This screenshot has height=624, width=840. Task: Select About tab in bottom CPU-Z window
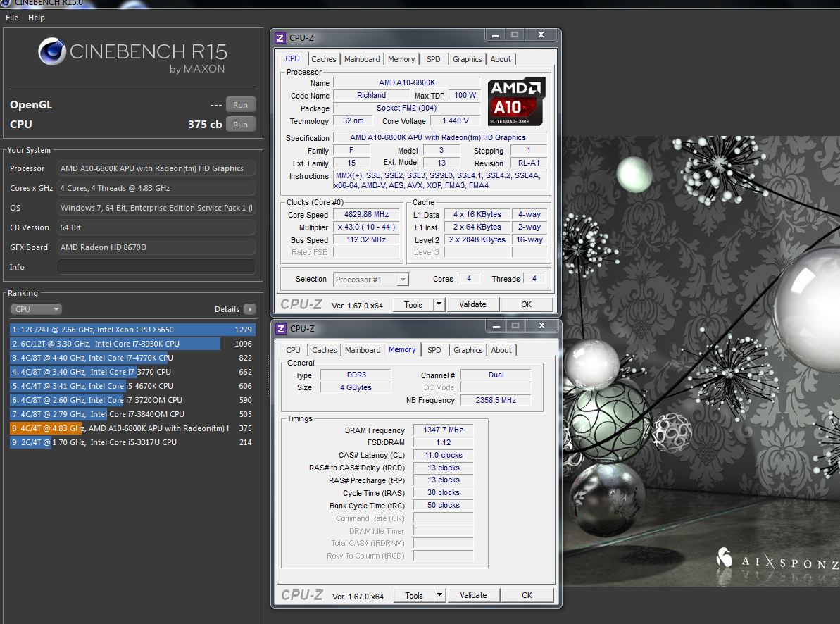(x=501, y=350)
